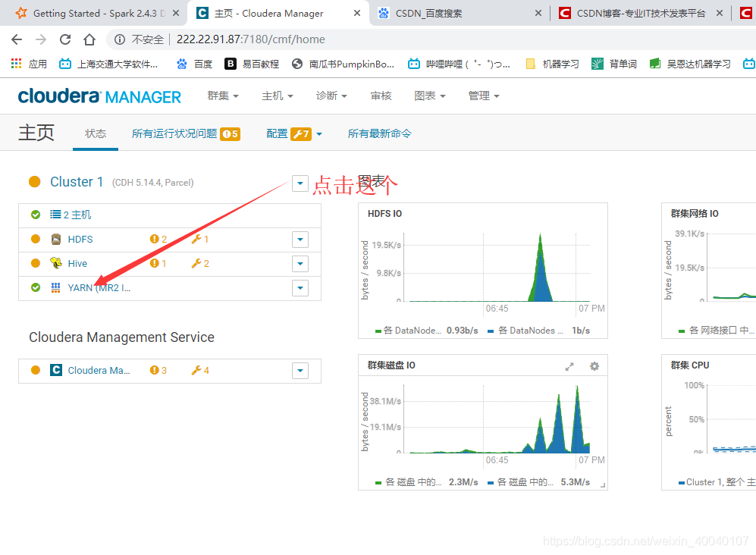Close the CSDN_百度搜索 tab
The height and width of the screenshot is (555, 756).
(538, 13)
